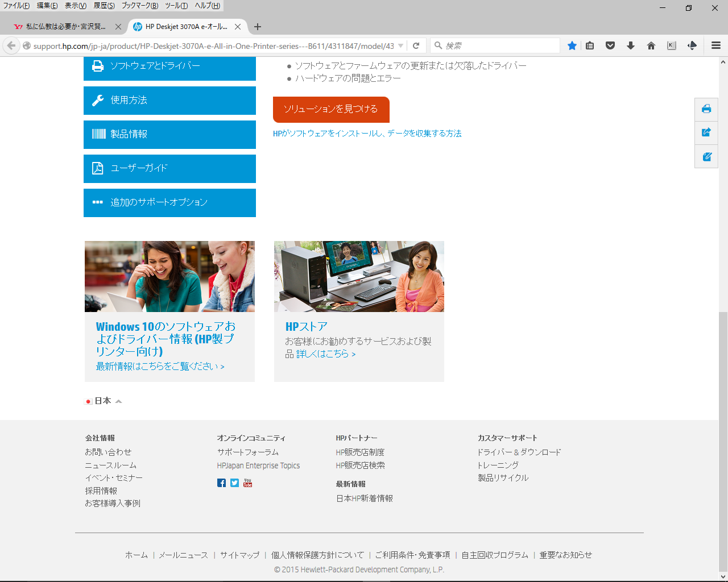Open HP販売店制度 footer link

click(x=360, y=452)
